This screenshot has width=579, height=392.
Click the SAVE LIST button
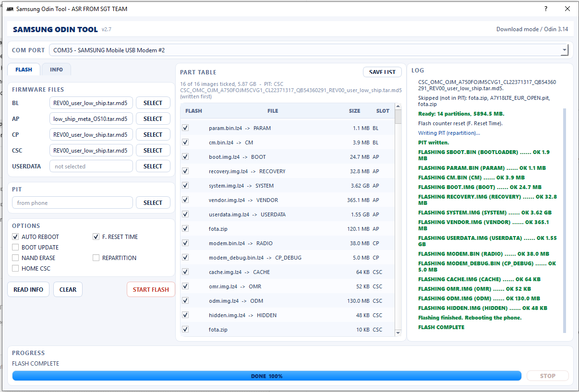click(382, 72)
